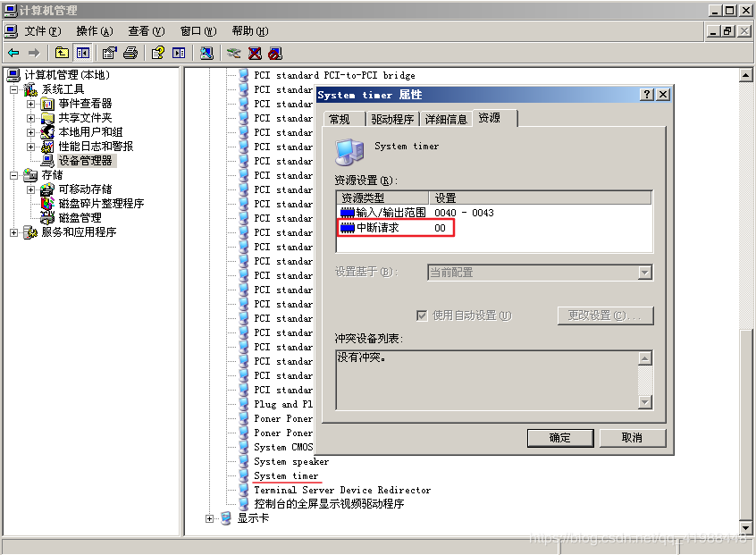Click the 确定 button
Viewport: 756px width, 555px height.
point(559,438)
